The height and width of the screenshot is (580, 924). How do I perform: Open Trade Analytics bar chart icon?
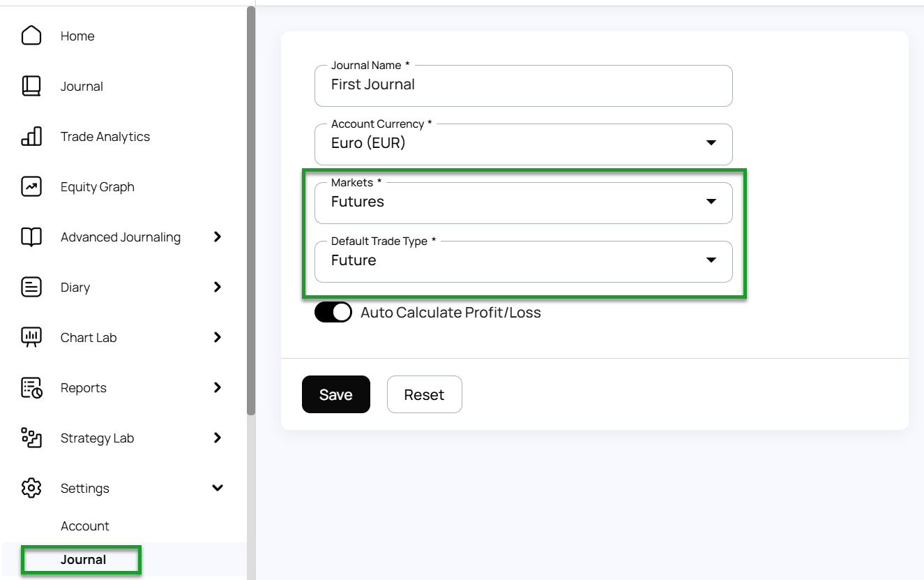[31, 136]
